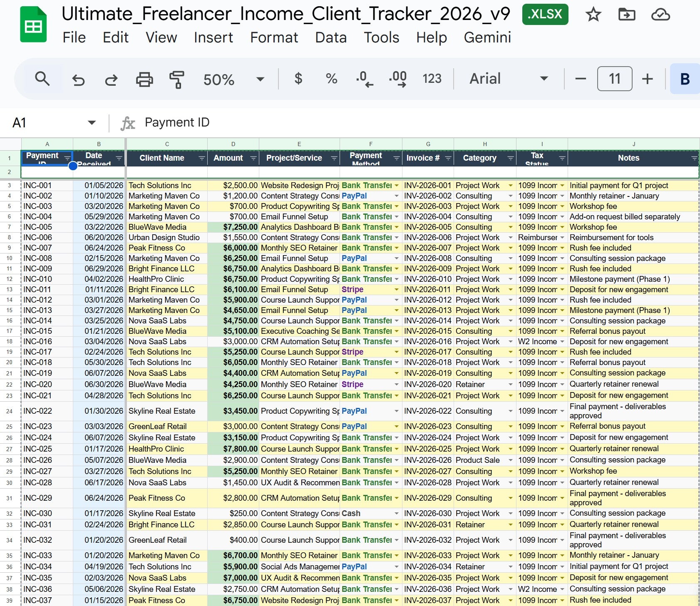Open Payment Method dropdown for INC-011 Stripe
Image resolution: width=700 pixels, height=606 pixels.
(396, 289)
